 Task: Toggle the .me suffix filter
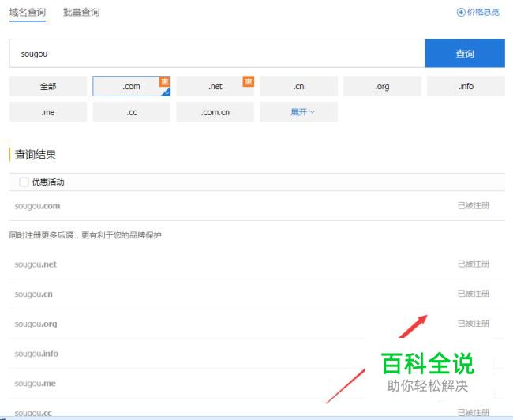[48, 112]
